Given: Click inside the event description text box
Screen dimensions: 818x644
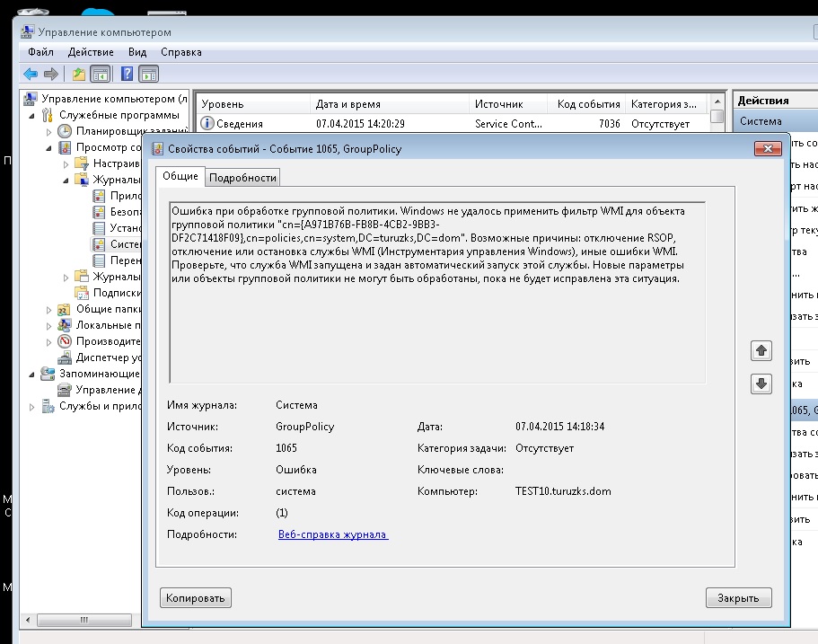Looking at the screenshot, I should point(437,293).
